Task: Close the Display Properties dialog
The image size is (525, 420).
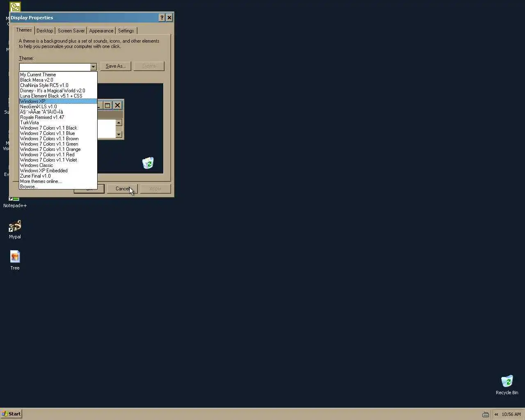Action: (x=169, y=18)
